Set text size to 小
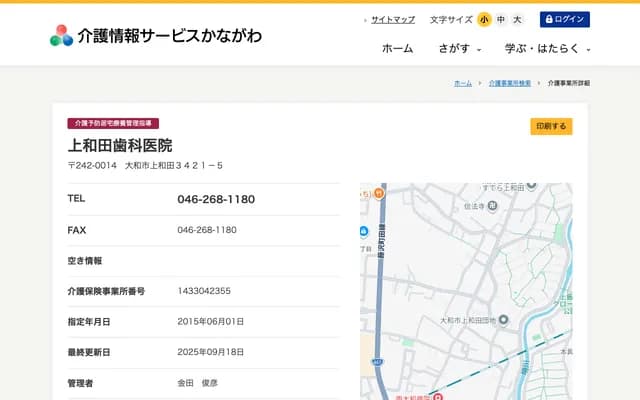 coord(484,19)
